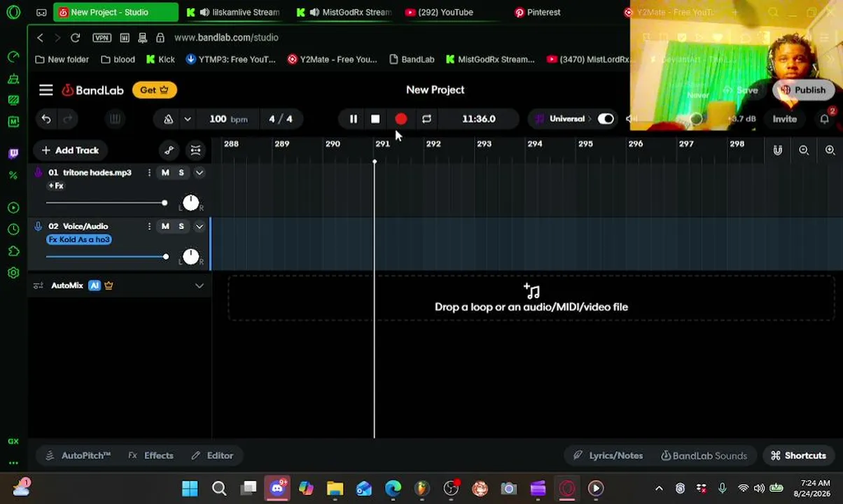Image resolution: width=843 pixels, height=504 pixels.
Task: Open the BandLab hamburger menu
Action: [x=46, y=90]
